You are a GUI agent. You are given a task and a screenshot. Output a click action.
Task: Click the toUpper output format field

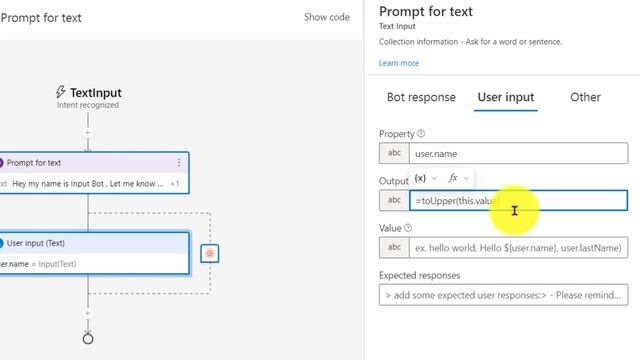(518, 200)
